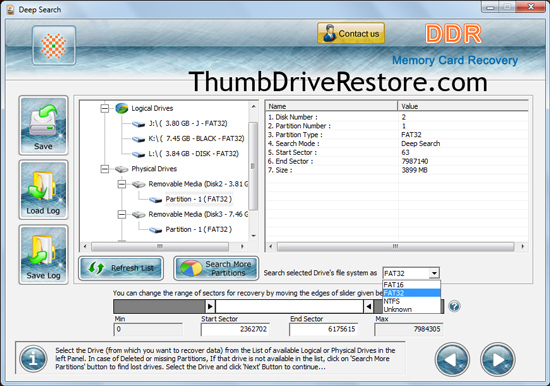Select the K:\ BLACK FAT32 drive

pyautogui.click(x=196, y=139)
